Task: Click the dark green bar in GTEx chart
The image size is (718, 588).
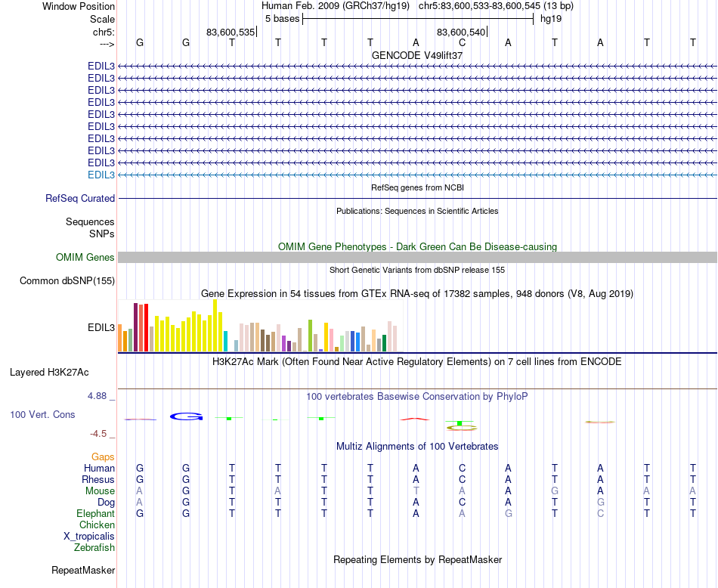Action: coord(384,343)
